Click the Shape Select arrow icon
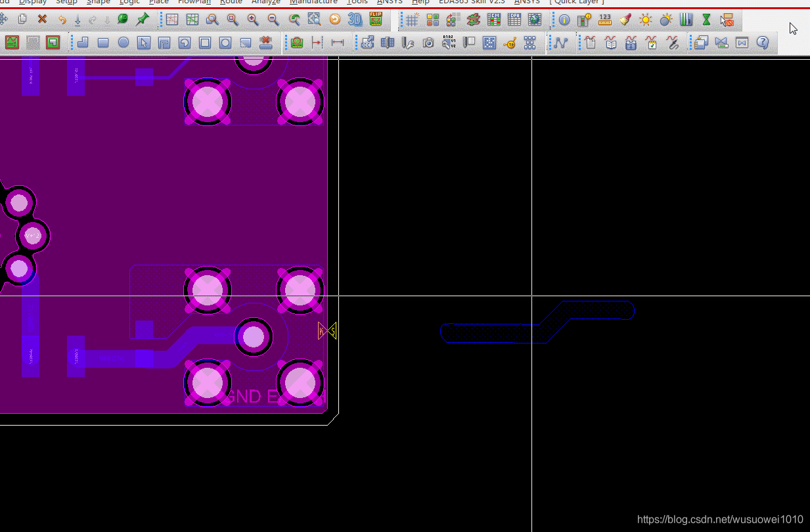The image size is (810, 532). pyautogui.click(x=144, y=43)
